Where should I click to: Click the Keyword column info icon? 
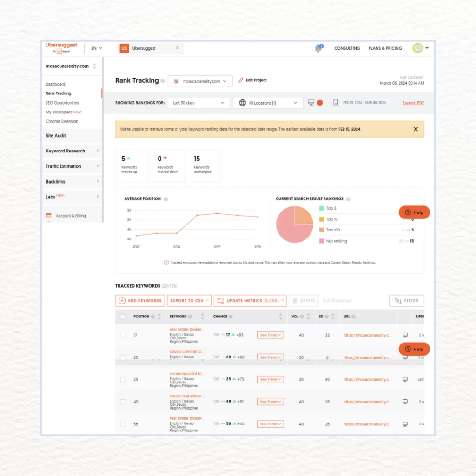[x=190, y=317]
